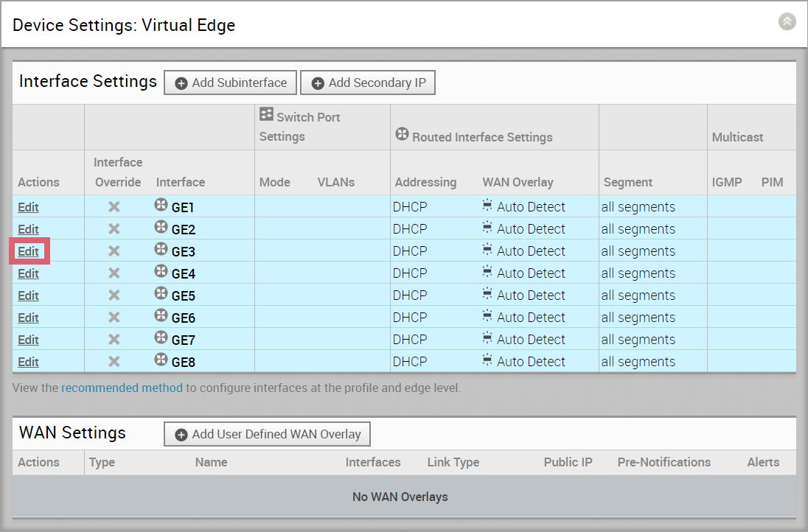Click the GE6 Interface Override X icon
The width and height of the screenshot is (808, 532).
point(114,318)
